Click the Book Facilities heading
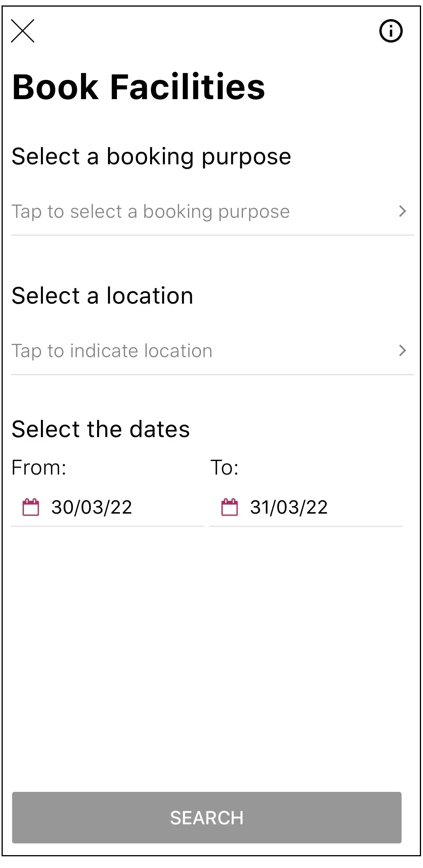 (x=138, y=87)
